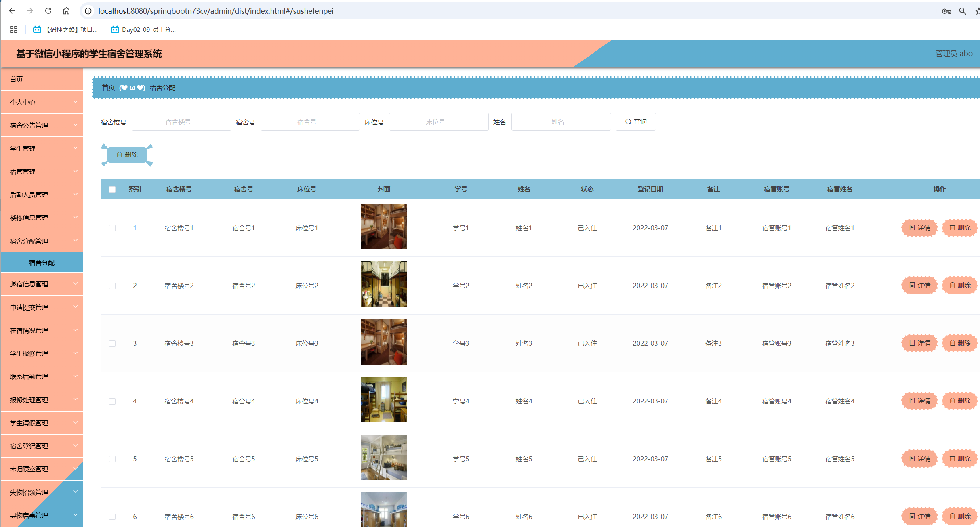Delete the row with 宿舍楼号3

[x=959, y=343]
